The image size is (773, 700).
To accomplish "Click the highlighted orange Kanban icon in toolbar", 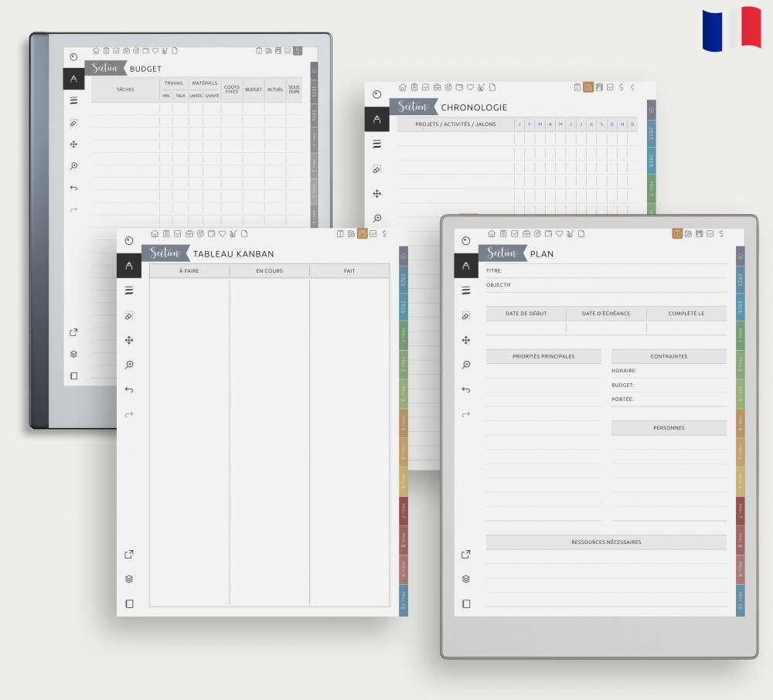I will (362, 234).
